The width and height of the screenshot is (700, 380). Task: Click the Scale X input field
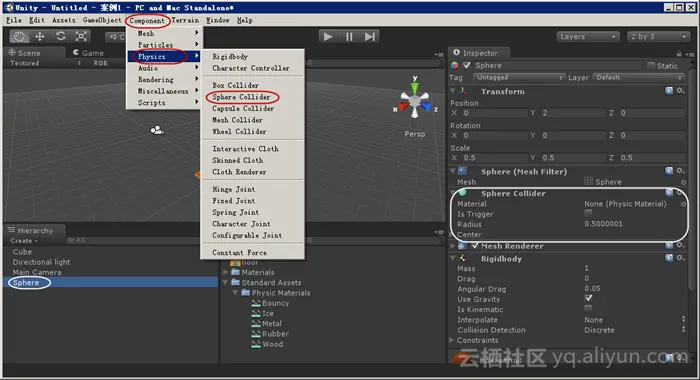click(495, 158)
